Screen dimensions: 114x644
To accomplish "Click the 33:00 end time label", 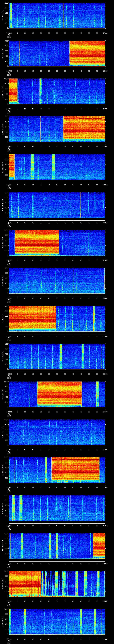I will pos(105,639).
